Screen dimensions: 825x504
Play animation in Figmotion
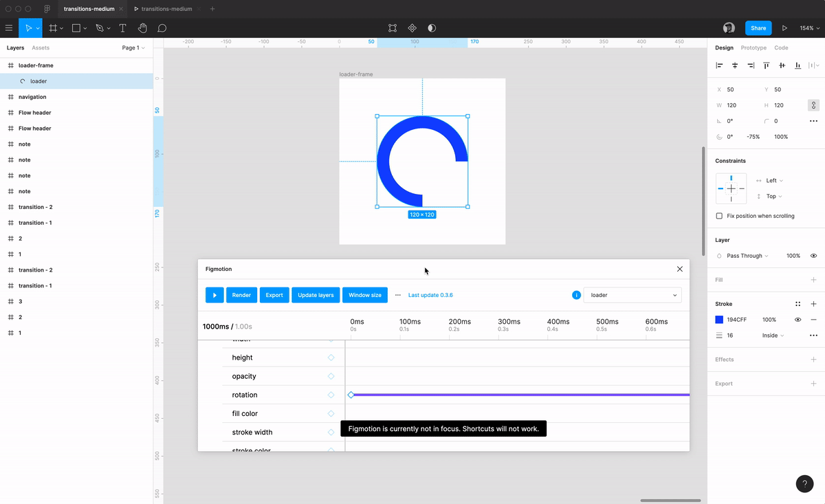click(x=214, y=295)
